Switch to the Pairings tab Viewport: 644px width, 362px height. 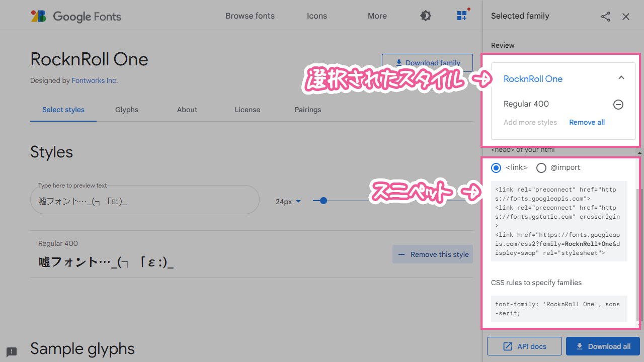(308, 110)
